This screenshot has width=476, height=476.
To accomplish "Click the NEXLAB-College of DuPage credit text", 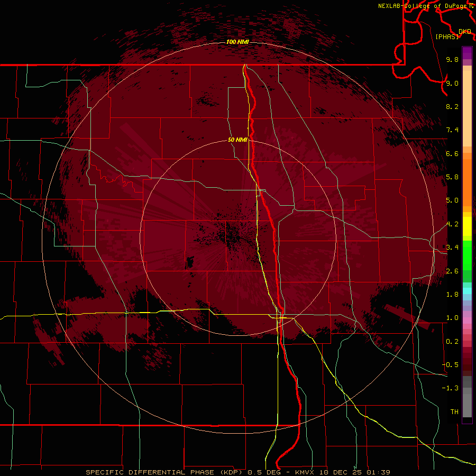I will click(422, 6).
